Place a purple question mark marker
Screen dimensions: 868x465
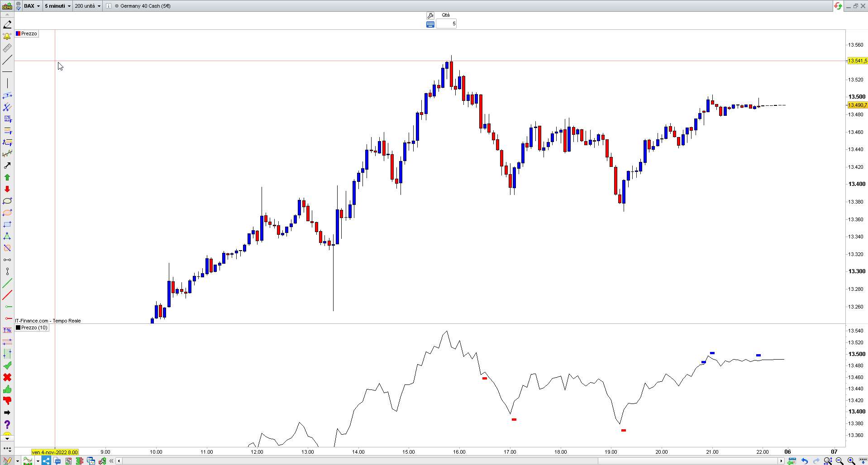tap(7, 424)
